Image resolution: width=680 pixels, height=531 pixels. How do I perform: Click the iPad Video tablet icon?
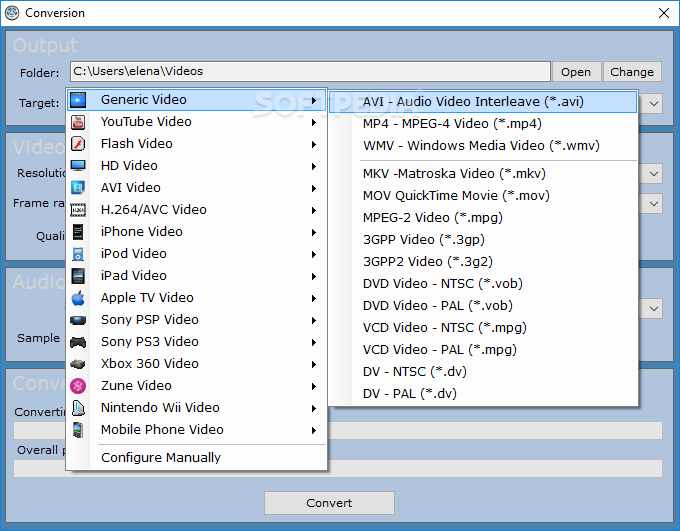click(x=78, y=276)
